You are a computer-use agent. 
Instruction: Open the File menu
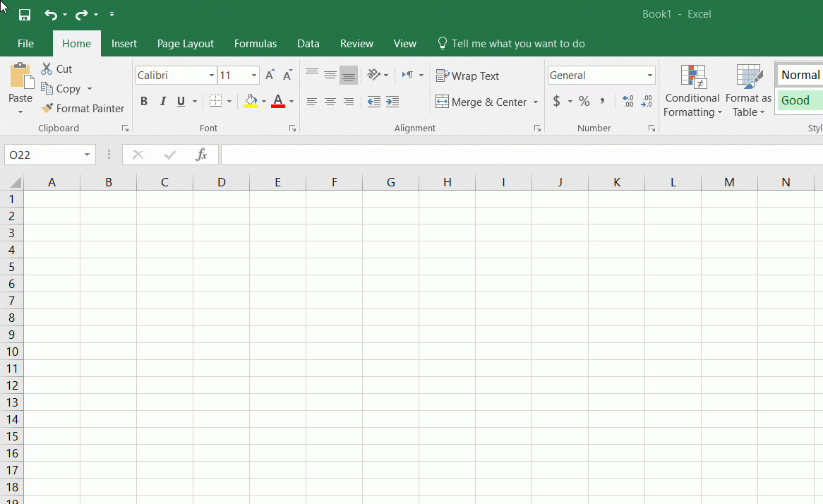[x=25, y=43]
